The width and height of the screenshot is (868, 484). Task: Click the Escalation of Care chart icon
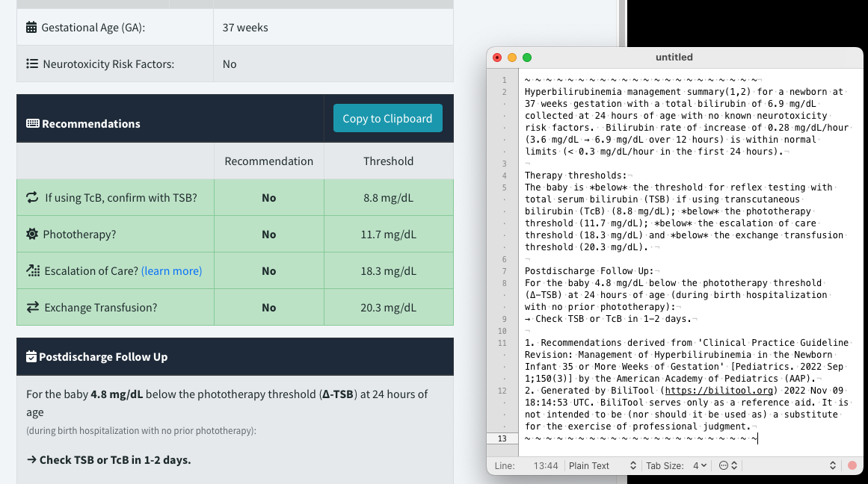coord(33,271)
